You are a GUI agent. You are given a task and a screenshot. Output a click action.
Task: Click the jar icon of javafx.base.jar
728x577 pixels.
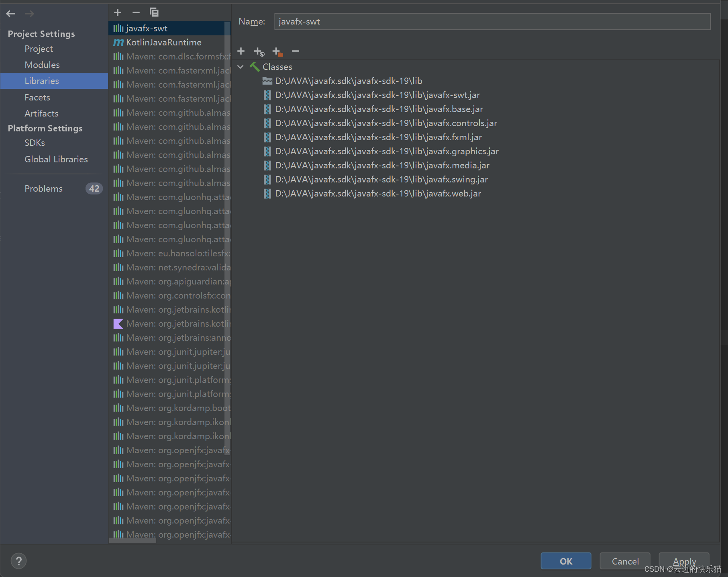click(x=267, y=109)
